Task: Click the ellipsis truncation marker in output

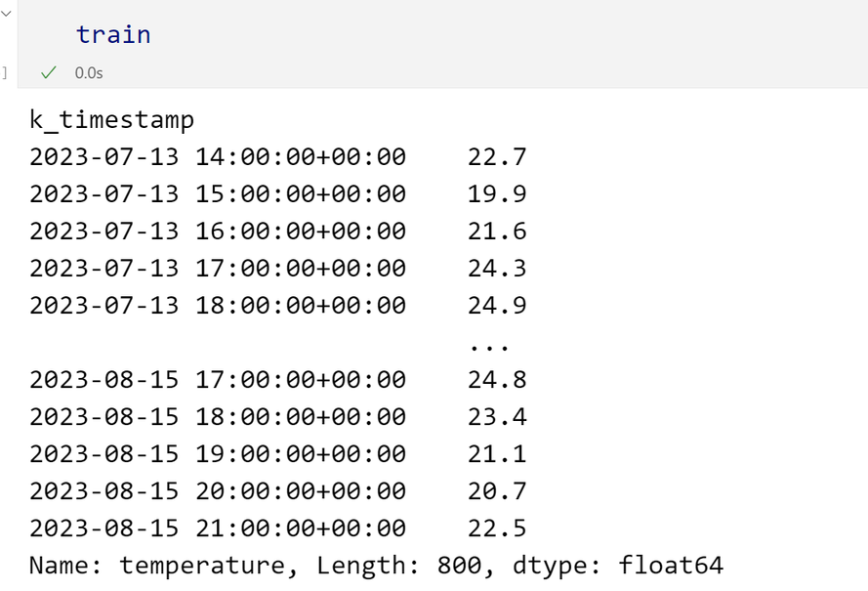Action: point(489,348)
